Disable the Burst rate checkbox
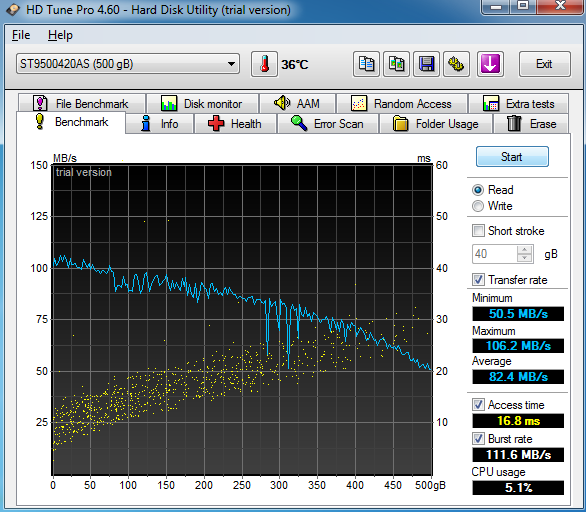 pyautogui.click(x=478, y=438)
